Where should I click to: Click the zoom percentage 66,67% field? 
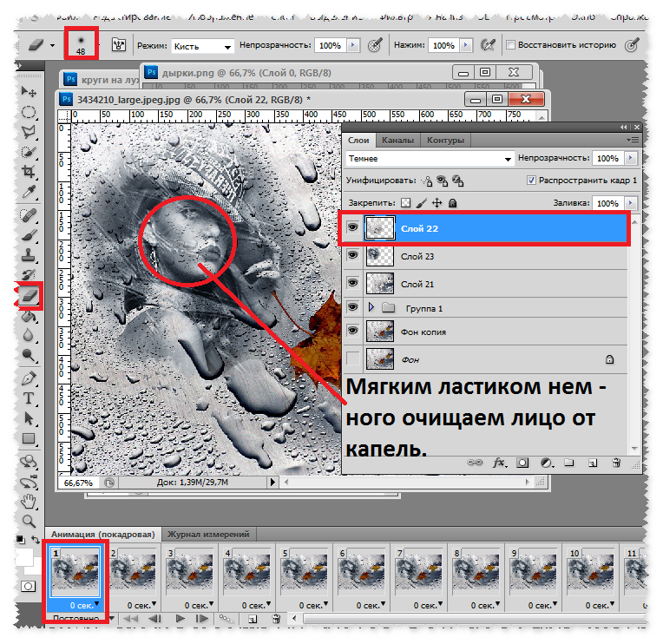coord(78,483)
